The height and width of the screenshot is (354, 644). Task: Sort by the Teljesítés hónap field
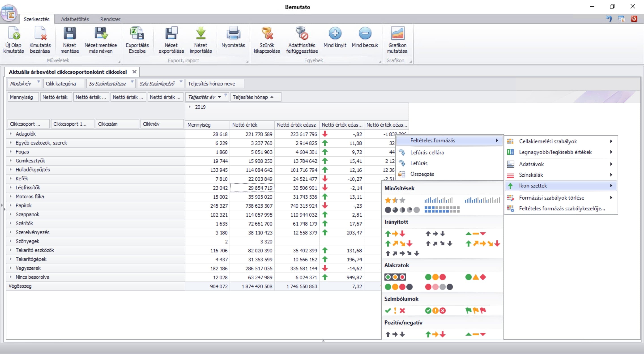pyautogui.click(x=256, y=97)
